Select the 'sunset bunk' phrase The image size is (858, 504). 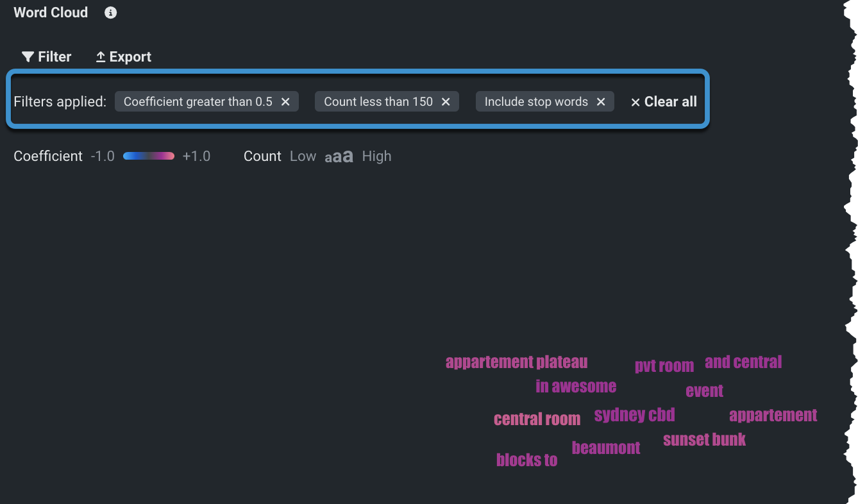click(x=704, y=440)
